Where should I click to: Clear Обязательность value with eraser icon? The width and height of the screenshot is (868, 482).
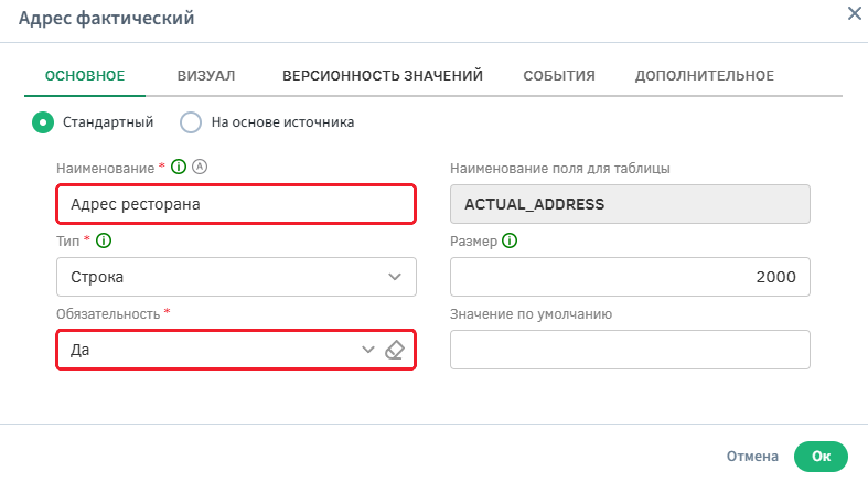click(394, 350)
